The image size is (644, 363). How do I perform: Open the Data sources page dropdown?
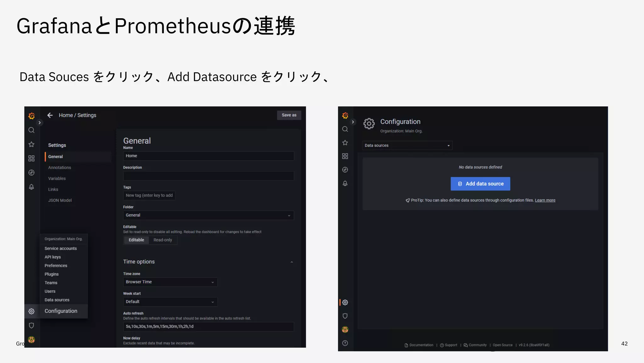coord(407,145)
